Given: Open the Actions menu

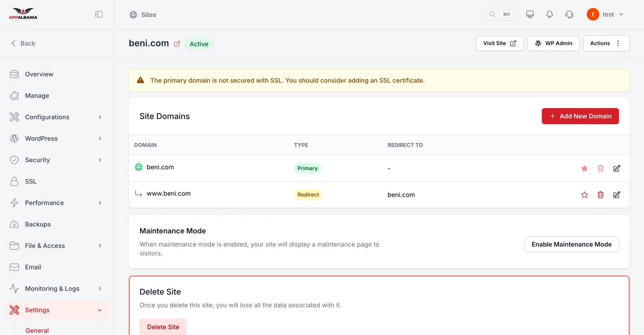Looking at the screenshot, I should pos(606,43).
